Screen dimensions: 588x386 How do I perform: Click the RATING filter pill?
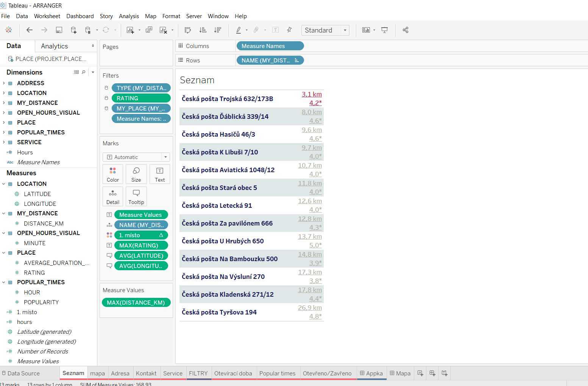point(141,98)
